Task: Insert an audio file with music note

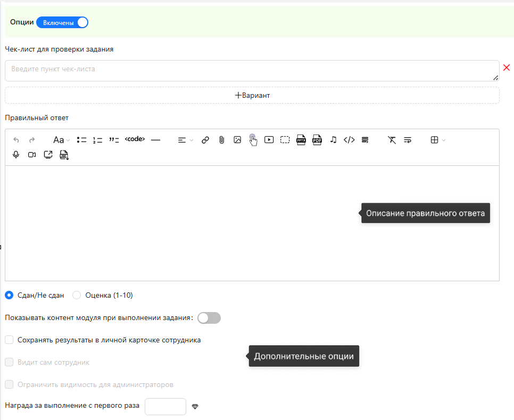Action: point(333,140)
